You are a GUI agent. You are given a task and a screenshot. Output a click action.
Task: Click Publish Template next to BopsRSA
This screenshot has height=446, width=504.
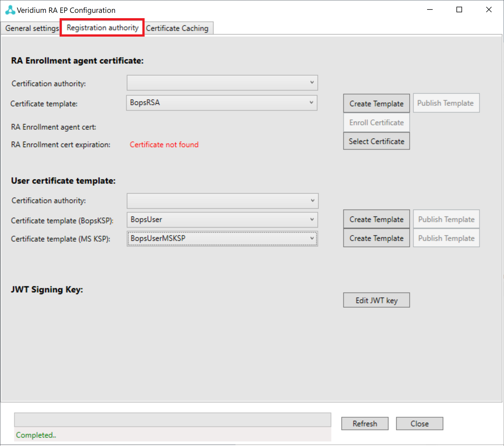pos(446,103)
